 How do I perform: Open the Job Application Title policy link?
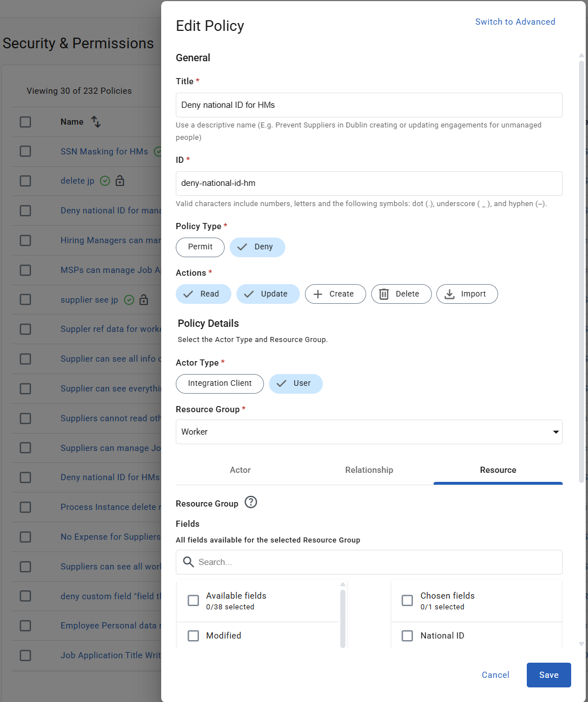click(111, 655)
